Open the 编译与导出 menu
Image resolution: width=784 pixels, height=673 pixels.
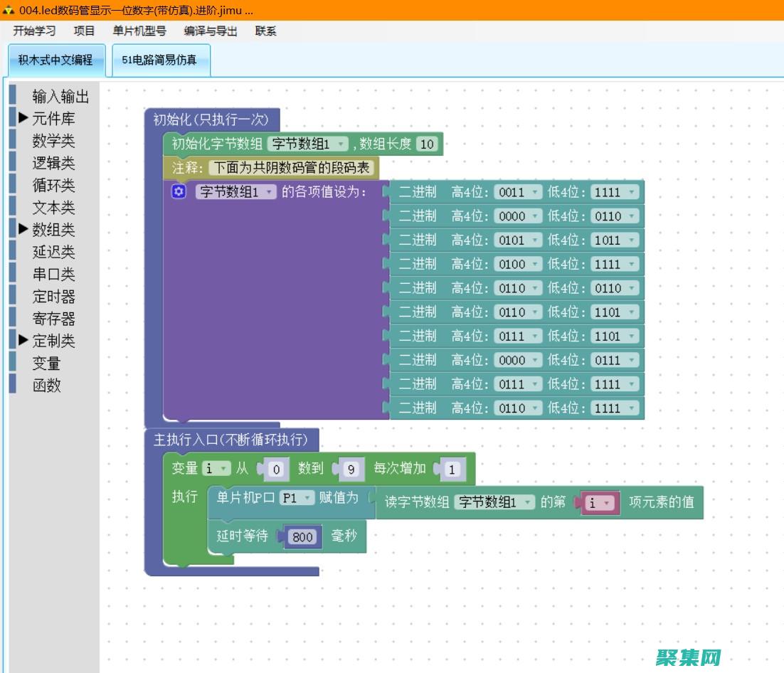tap(211, 31)
